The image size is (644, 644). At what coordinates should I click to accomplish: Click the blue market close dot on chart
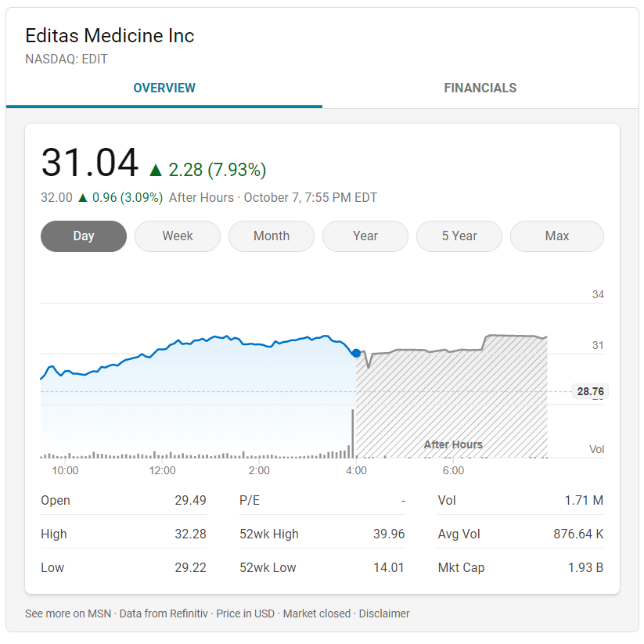[356, 353]
